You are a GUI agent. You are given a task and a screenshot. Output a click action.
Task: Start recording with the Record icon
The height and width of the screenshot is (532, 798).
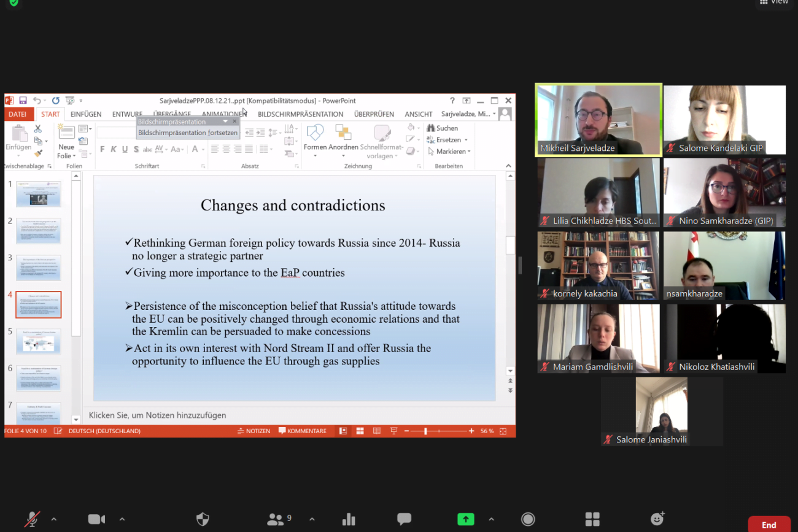[x=528, y=520]
